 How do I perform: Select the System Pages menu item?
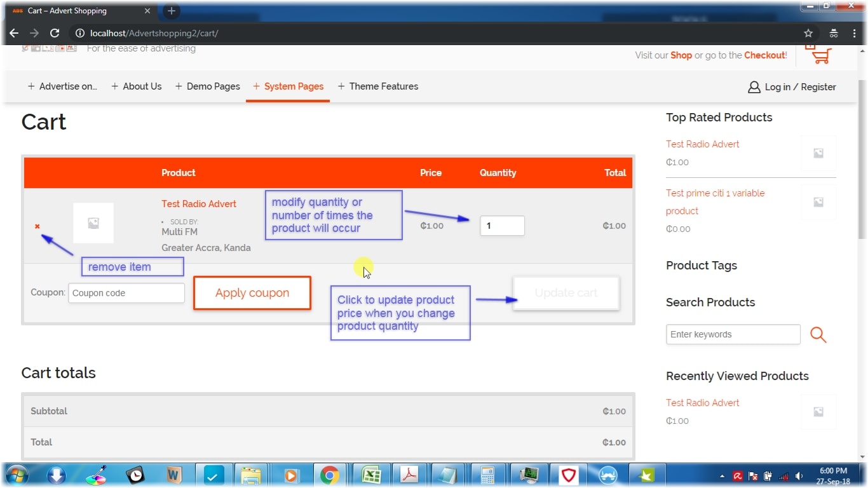[294, 86]
